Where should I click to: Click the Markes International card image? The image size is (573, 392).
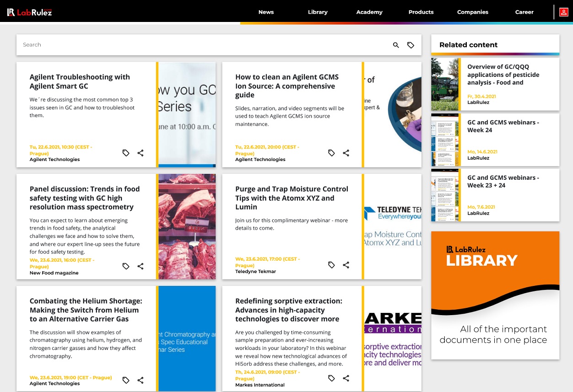(x=393, y=338)
